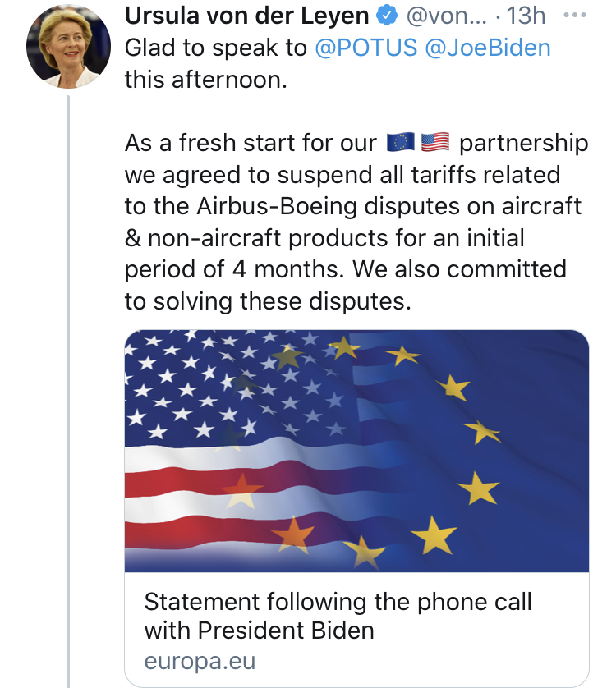Screen dimensions: 616x688
Task: Click the US flag emoji in the tweet
Action: 435,143
